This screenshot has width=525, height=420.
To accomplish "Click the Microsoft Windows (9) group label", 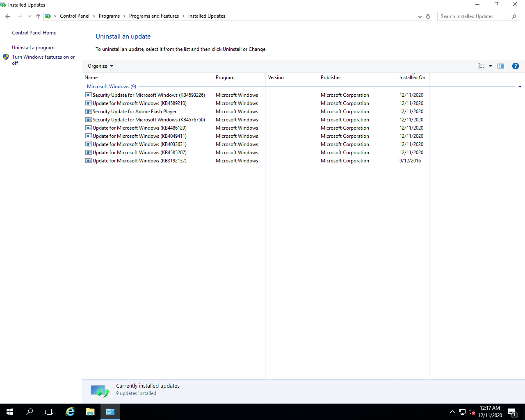I will pyautogui.click(x=112, y=87).
